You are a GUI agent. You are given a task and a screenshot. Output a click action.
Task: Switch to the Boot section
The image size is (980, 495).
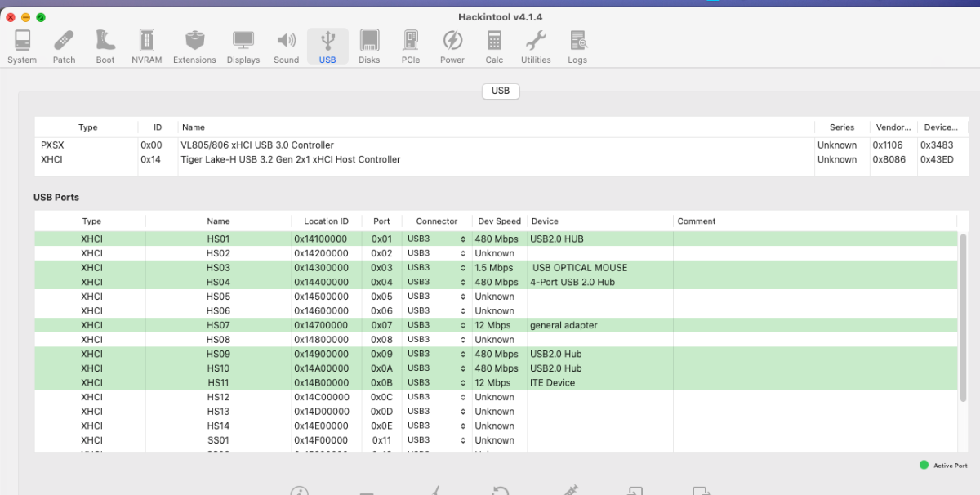coord(105,47)
